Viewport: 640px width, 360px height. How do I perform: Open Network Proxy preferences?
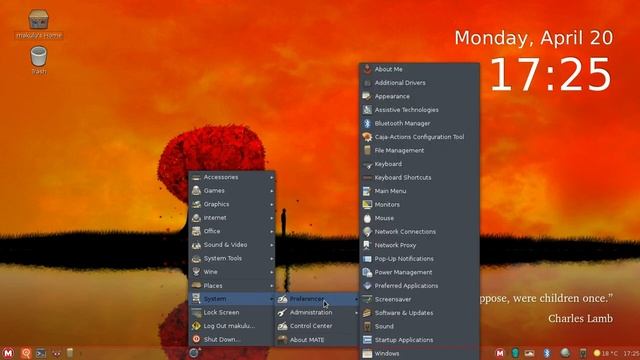(x=419, y=245)
